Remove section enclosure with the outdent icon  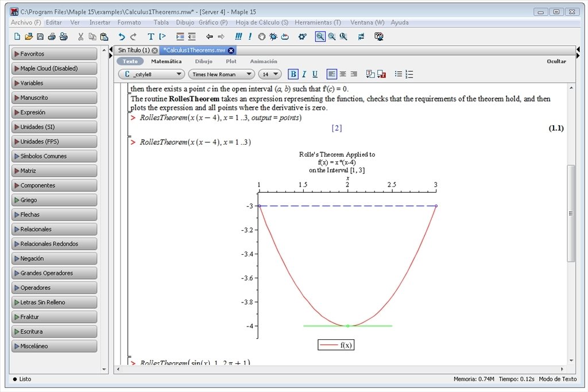point(192,36)
